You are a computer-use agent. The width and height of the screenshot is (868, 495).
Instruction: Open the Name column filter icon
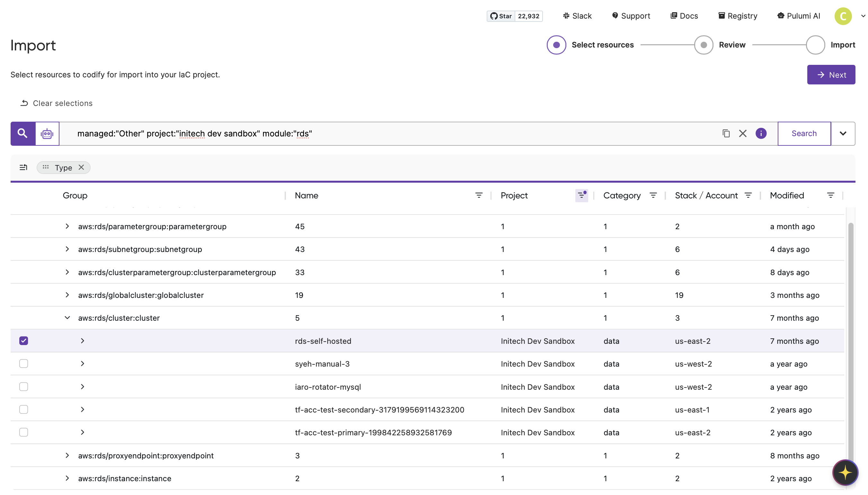479,195
